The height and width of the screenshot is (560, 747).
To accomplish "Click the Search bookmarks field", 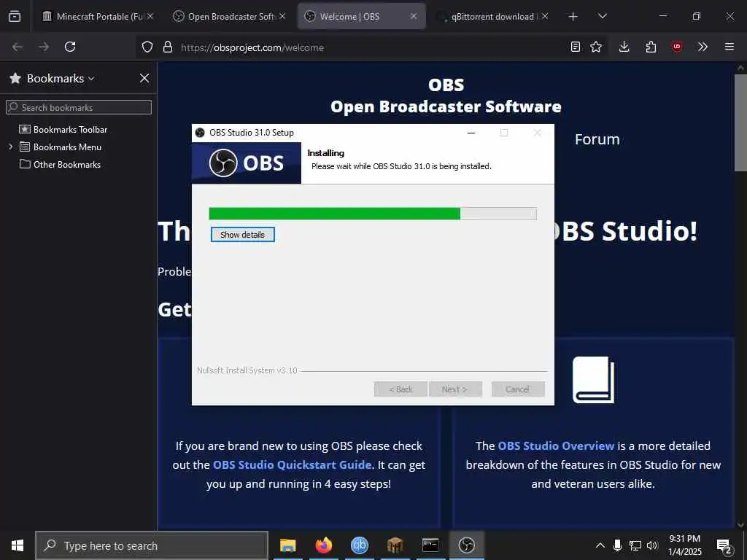I will pos(79,107).
